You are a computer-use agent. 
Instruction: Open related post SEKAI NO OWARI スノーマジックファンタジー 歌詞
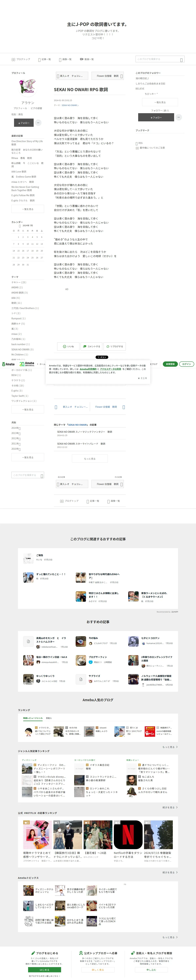[x=84, y=432]
